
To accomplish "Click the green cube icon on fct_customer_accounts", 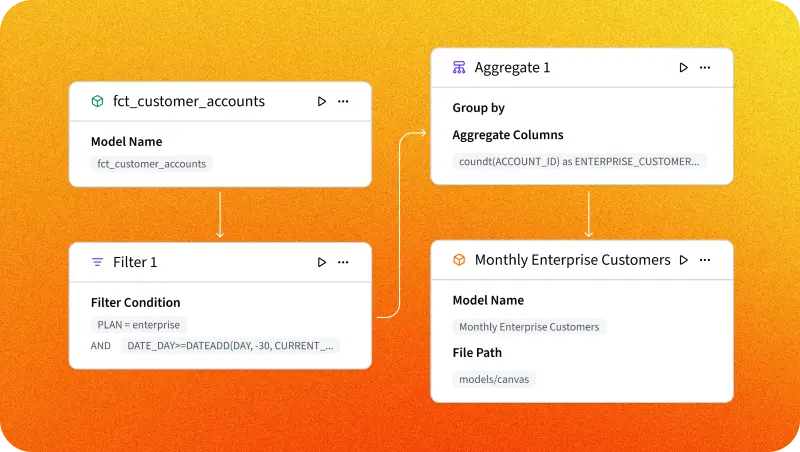I will click(97, 101).
